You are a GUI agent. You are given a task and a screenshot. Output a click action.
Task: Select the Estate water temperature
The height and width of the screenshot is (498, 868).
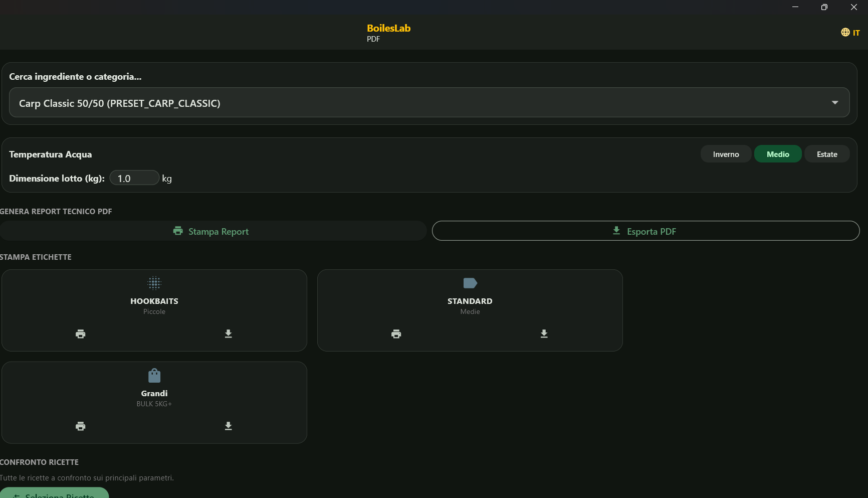point(827,154)
